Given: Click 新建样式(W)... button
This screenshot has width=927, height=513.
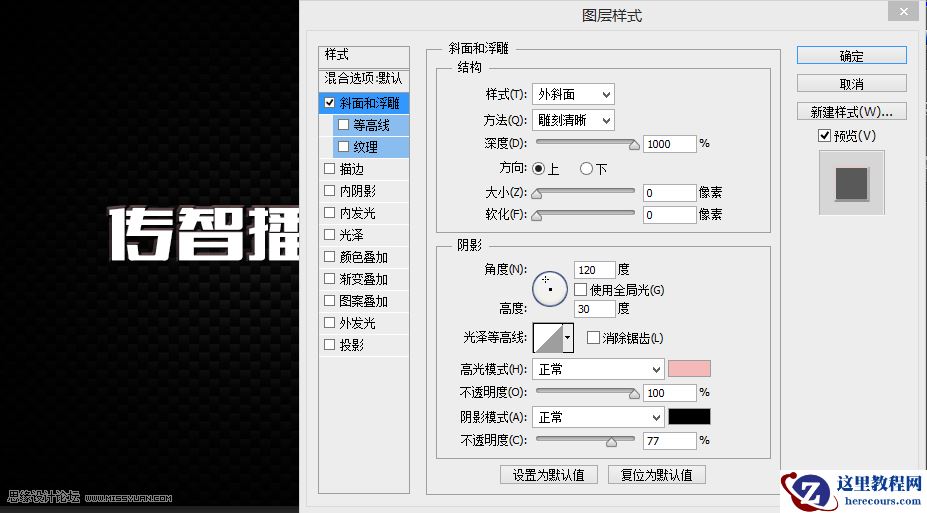Looking at the screenshot, I should click(851, 111).
